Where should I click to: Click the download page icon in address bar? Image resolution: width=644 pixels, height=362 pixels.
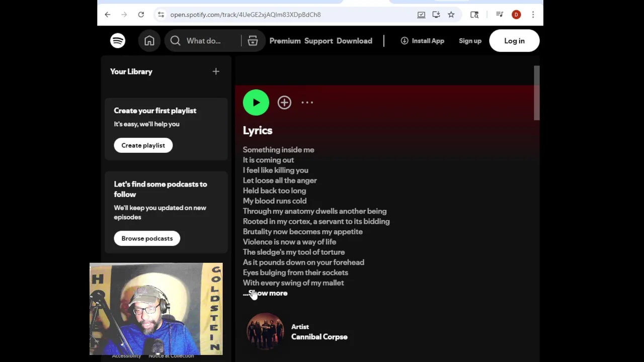(436, 15)
